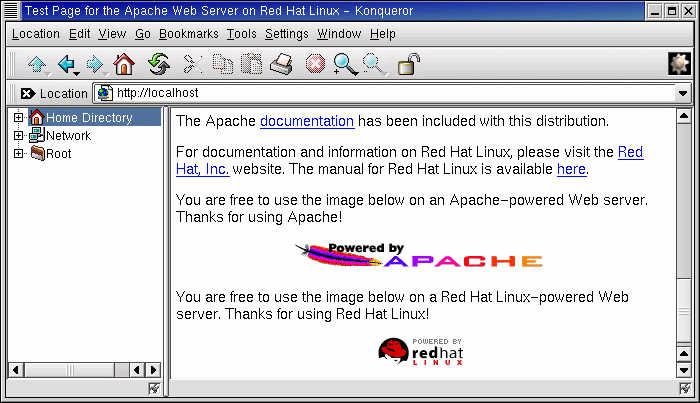Select the Network row label in sidebar

click(68, 136)
